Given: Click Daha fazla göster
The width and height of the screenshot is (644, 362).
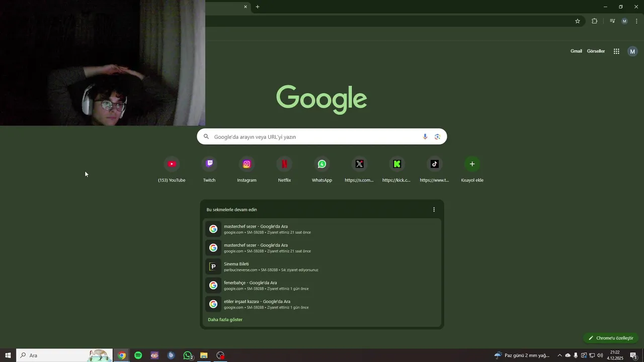Looking at the screenshot, I should (225, 320).
